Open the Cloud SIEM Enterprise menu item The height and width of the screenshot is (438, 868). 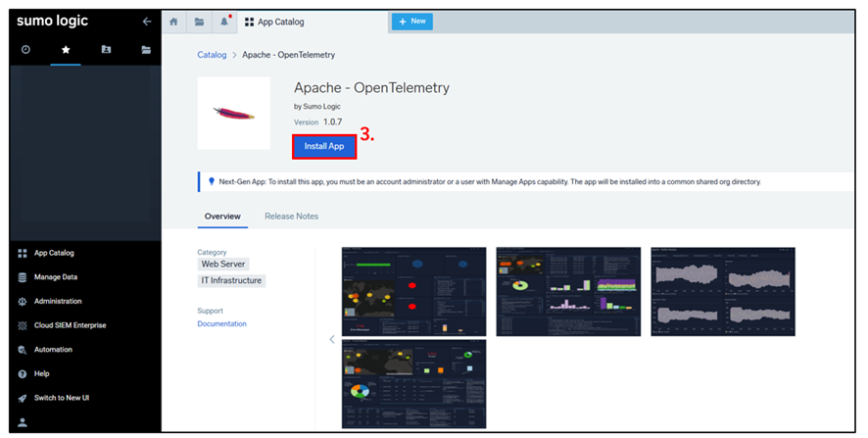tap(70, 325)
